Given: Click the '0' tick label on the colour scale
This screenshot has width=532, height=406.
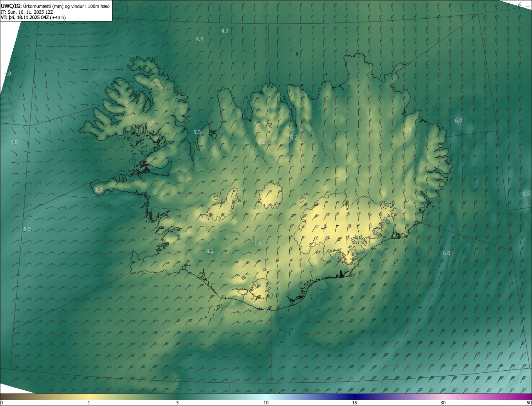Looking at the screenshot, I should [x=2, y=403].
